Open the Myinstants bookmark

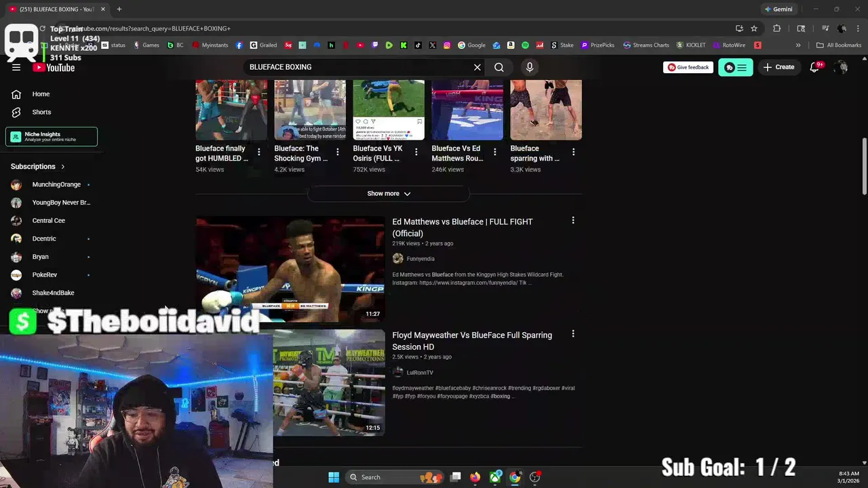[210, 45]
